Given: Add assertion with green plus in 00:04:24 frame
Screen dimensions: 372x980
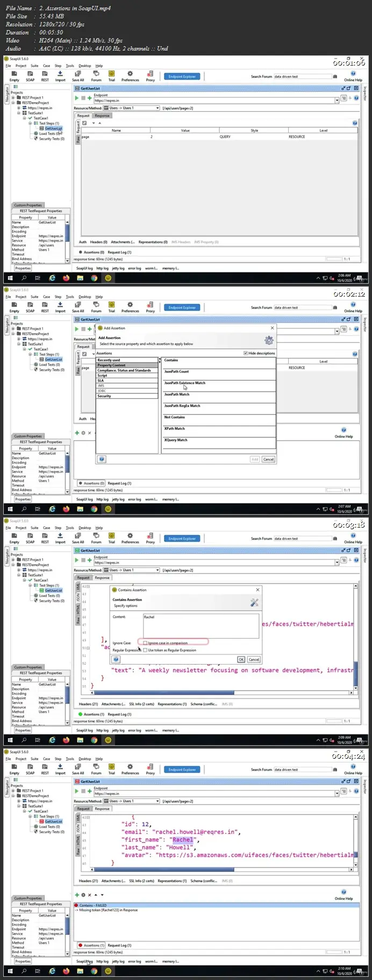Looking at the screenshot, I should click(x=77, y=895).
